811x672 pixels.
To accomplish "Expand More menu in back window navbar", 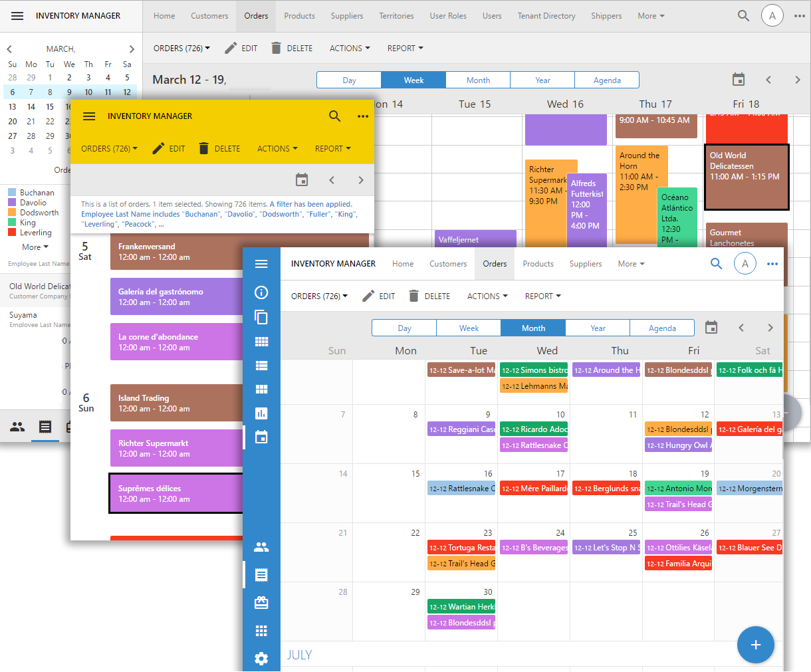I will coord(651,16).
